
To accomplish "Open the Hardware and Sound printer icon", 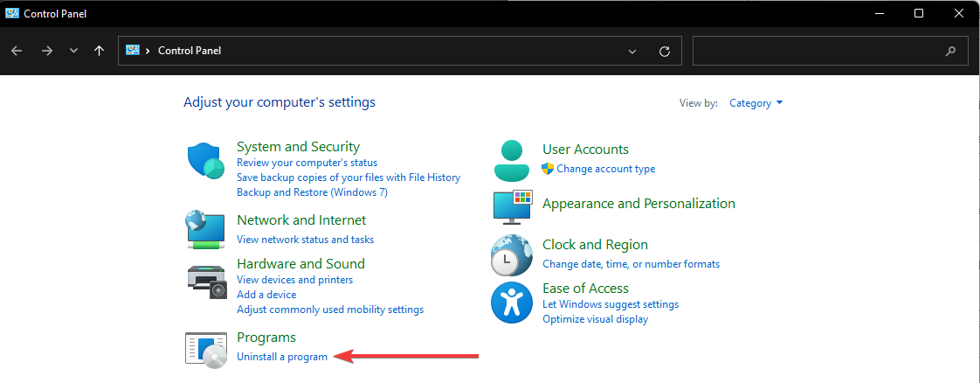I will tap(205, 282).
